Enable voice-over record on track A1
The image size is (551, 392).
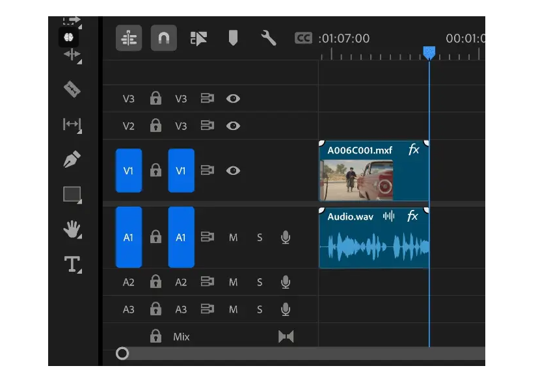pyautogui.click(x=286, y=237)
